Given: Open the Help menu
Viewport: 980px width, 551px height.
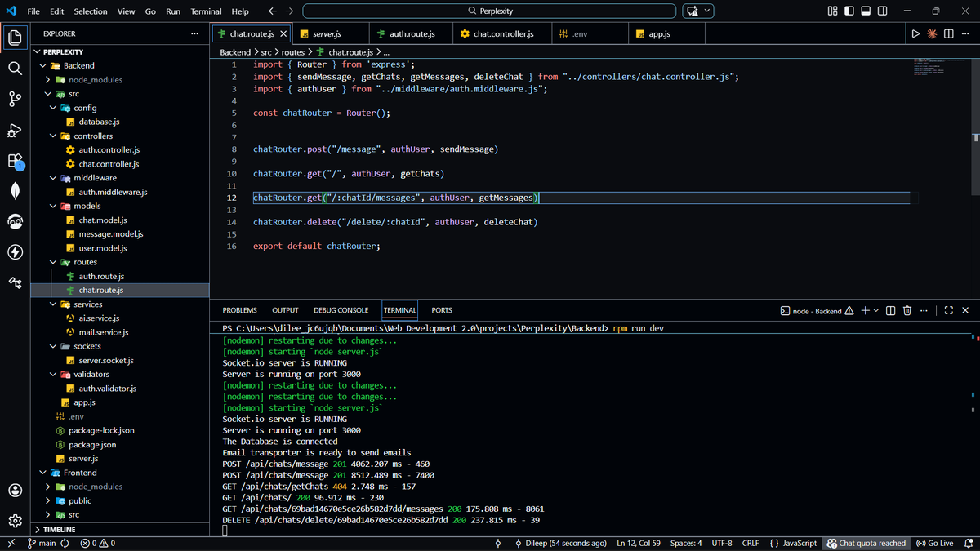Looking at the screenshot, I should click(240, 11).
